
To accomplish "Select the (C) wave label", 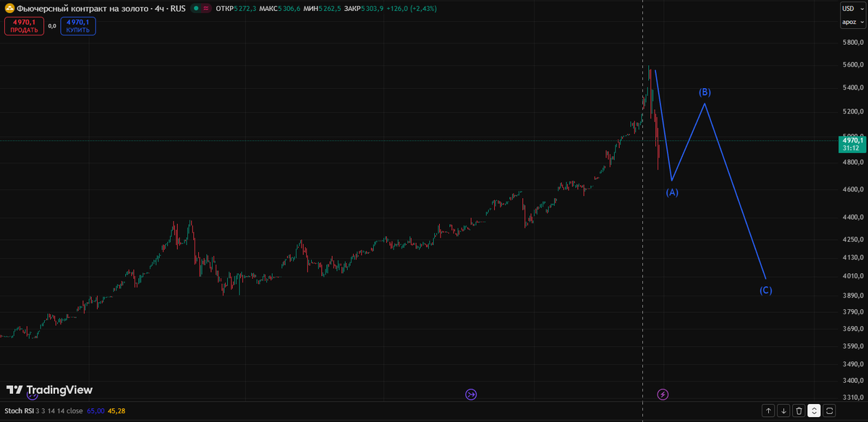I will pos(765,290).
